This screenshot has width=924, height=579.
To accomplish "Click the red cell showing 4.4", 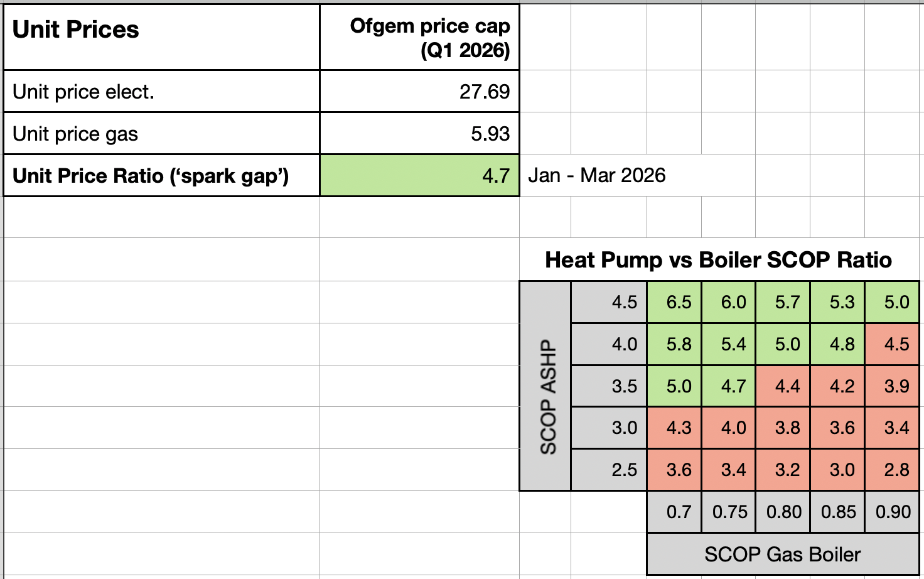I will pos(787,386).
